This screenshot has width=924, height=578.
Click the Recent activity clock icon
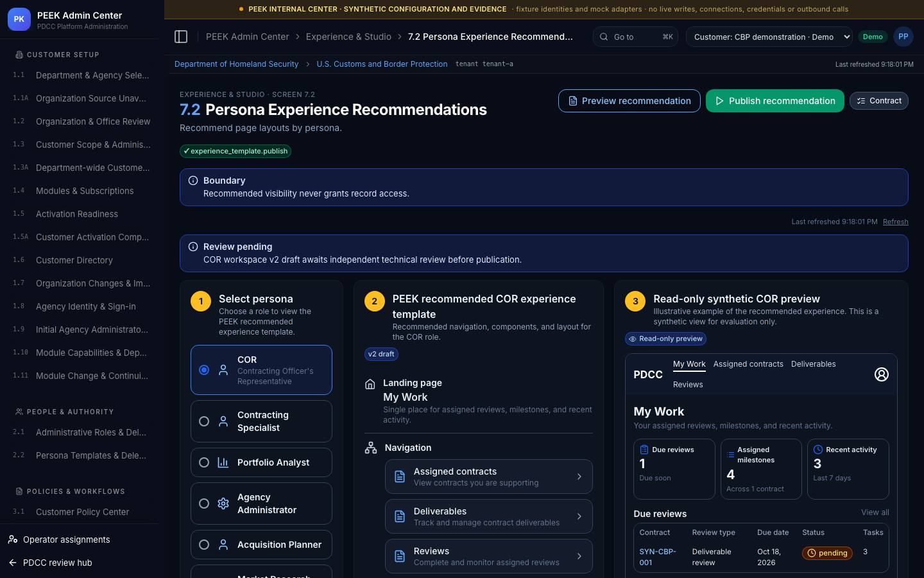(818, 450)
